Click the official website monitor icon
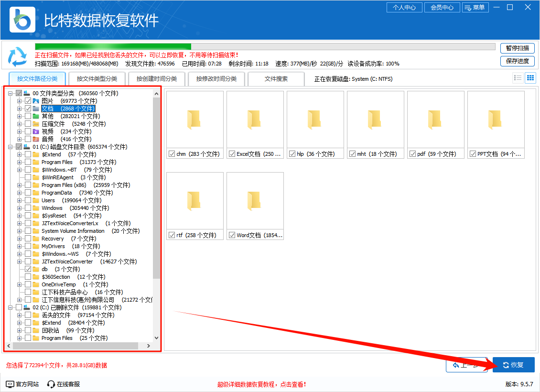540x392 pixels. 10,384
